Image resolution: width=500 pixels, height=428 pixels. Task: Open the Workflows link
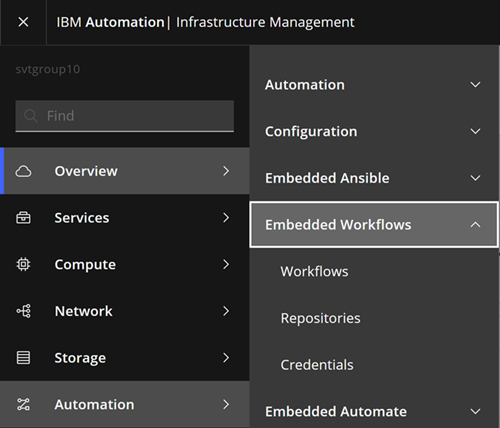pyautogui.click(x=314, y=271)
